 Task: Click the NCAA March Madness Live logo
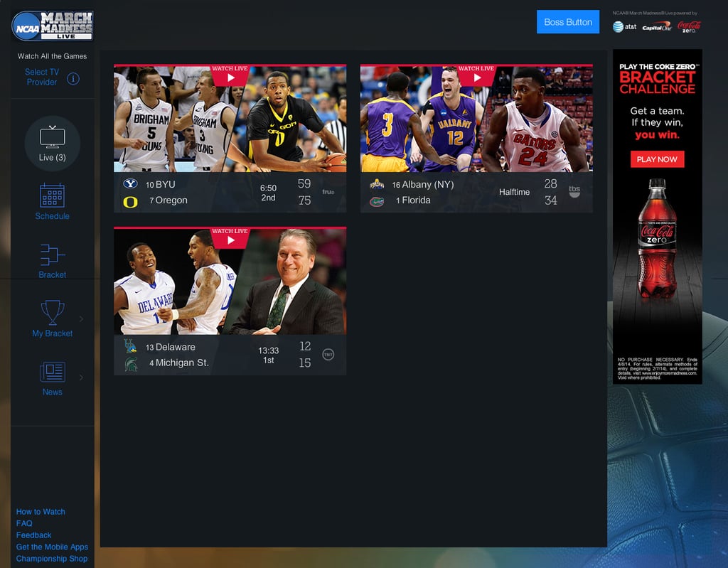pyautogui.click(x=53, y=26)
